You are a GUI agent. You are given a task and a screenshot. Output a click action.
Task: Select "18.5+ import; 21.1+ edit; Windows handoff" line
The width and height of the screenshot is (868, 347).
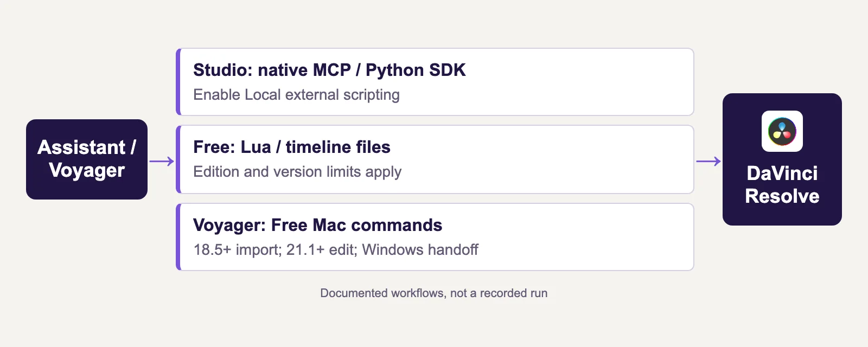[x=336, y=250]
